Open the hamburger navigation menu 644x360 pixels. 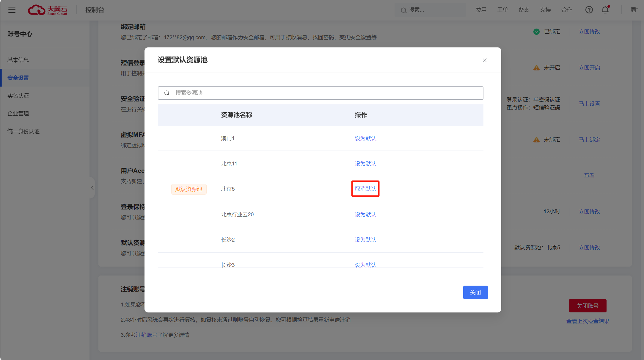[12, 10]
